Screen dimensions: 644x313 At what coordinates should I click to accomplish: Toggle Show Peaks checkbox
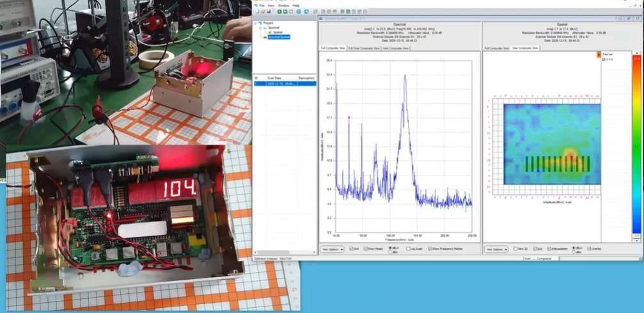(366, 249)
